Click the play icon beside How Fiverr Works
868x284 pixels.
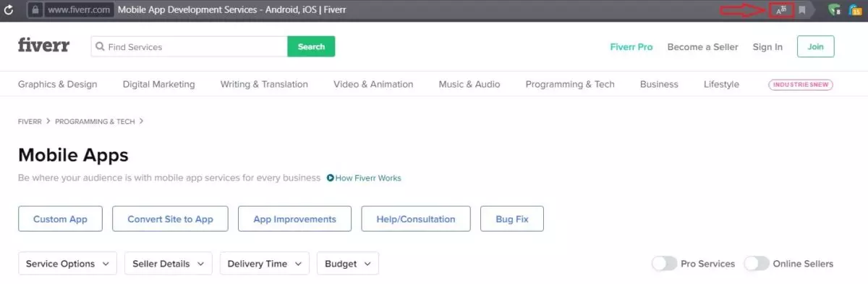[x=330, y=177]
